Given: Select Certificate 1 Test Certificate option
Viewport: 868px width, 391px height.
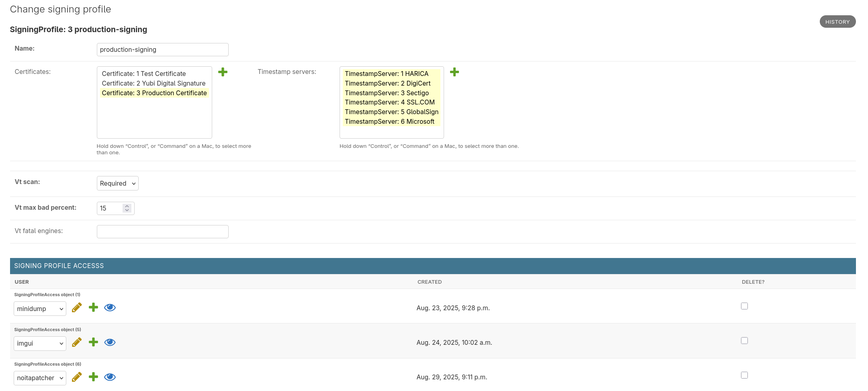Looking at the screenshot, I should click(x=144, y=74).
